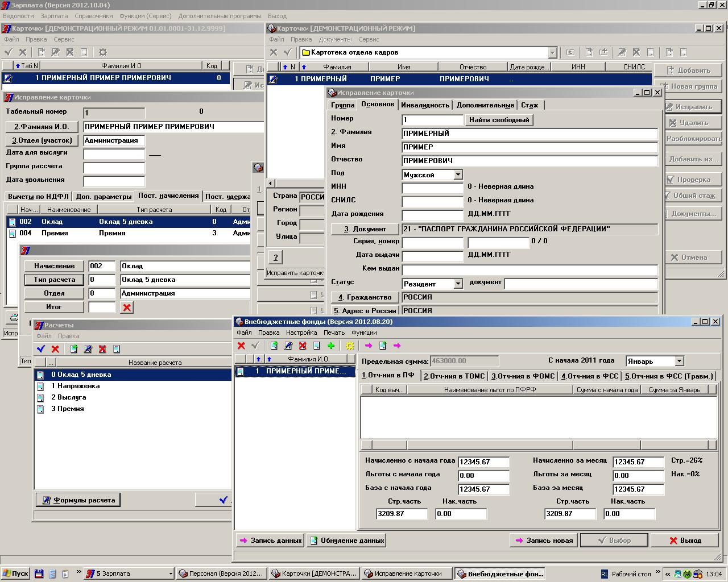Open the Пол dropdown showing Мужской
This screenshot has height=582, width=728.
point(458,175)
